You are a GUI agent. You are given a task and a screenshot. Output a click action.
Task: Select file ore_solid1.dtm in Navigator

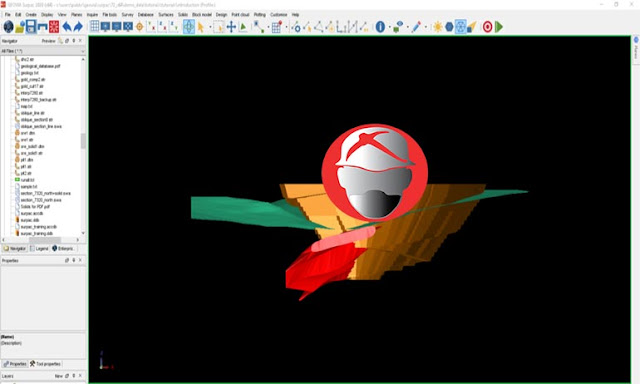pos(32,146)
